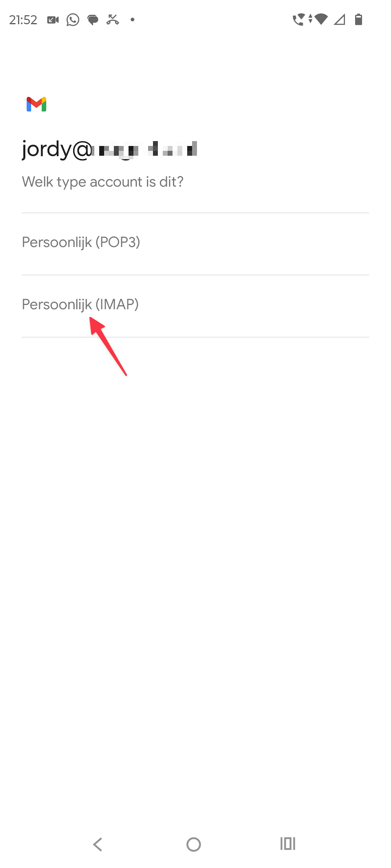391x868 pixels.
Task: Tap the video camera status bar icon
Action: tap(53, 20)
